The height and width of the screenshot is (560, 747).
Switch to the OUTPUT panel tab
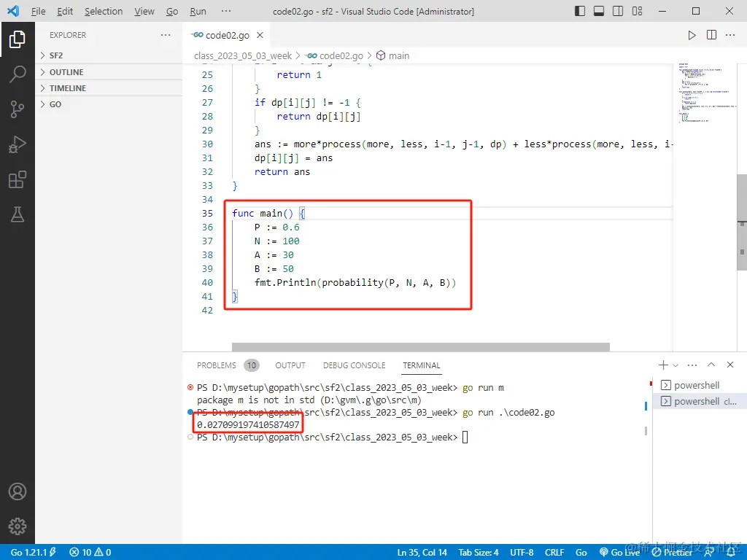tap(290, 365)
